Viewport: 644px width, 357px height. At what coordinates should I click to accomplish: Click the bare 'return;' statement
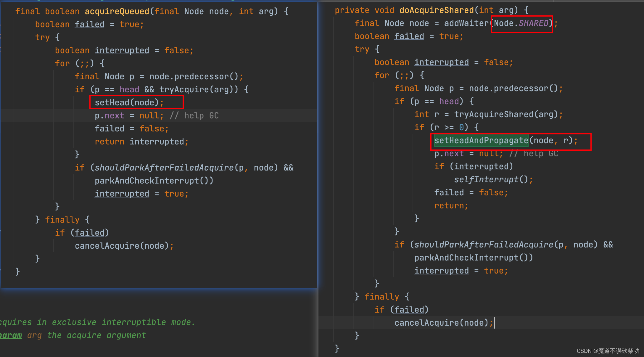point(451,205)
